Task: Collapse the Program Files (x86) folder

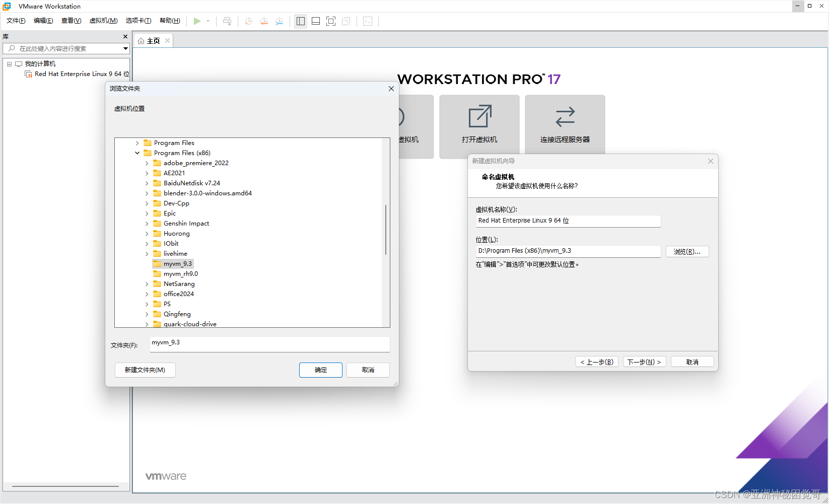Action: coord(137,153)
